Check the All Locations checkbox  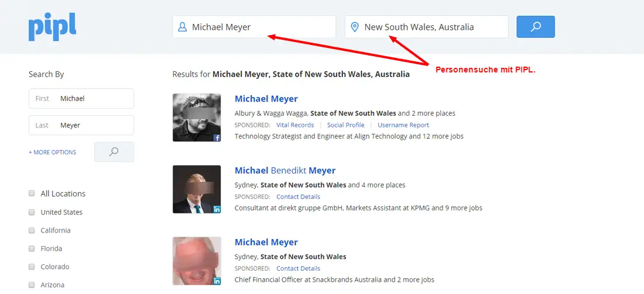coord(32,193)
